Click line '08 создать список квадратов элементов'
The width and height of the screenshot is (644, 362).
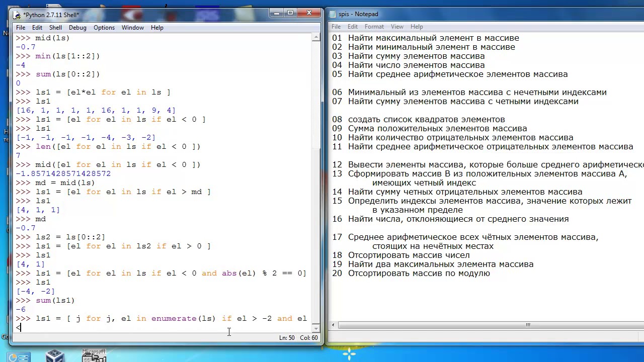click(x=418, y=119)
